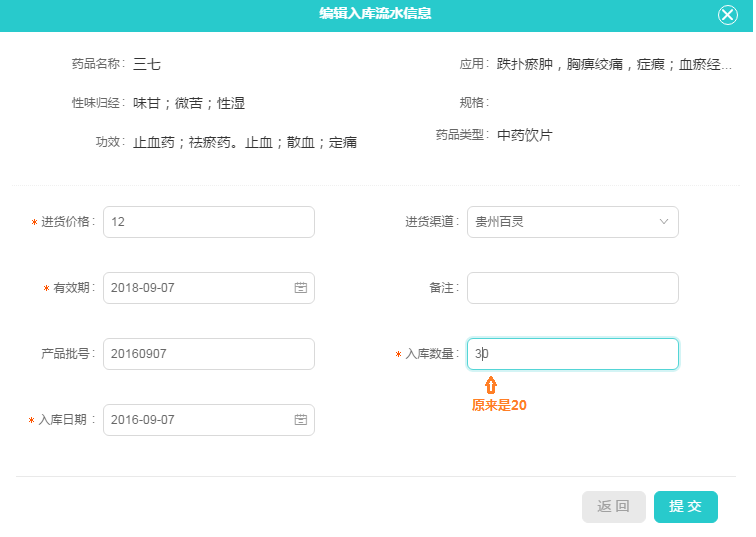Close the 编辑入库流水信息 dialog

[728, 15]
